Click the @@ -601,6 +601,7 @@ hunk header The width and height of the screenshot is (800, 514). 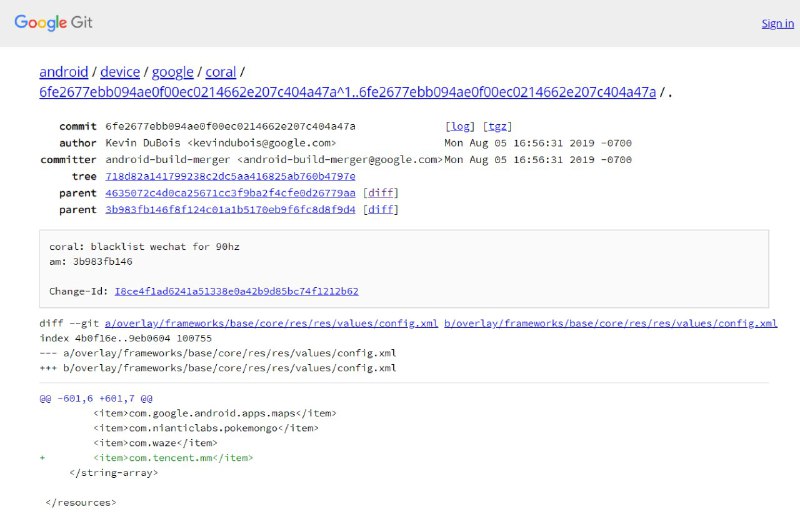(x=95, y=398)
